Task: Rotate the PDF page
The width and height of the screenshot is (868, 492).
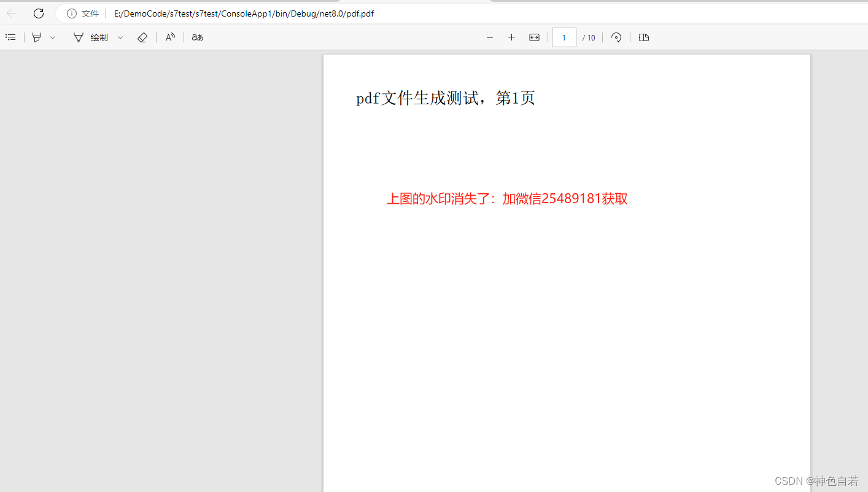Action: pyautogui.click(x=616, y=37)
